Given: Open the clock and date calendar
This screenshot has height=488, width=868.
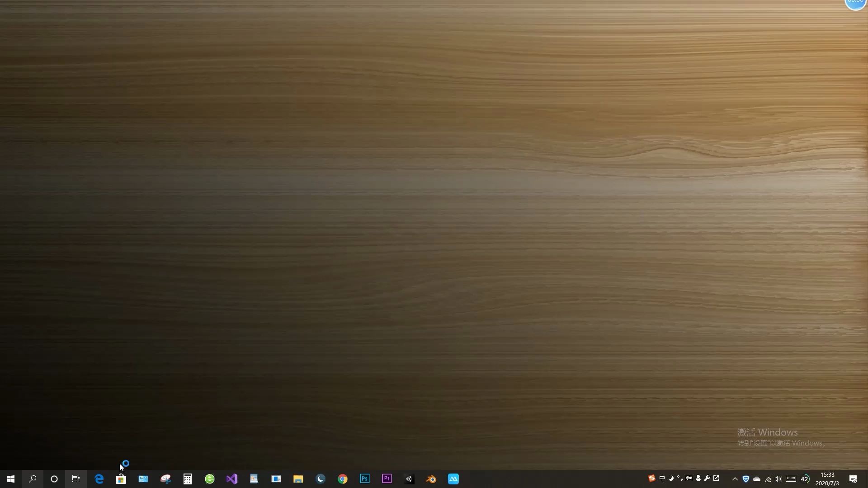Looking at the screenshot, I should 827,479.
